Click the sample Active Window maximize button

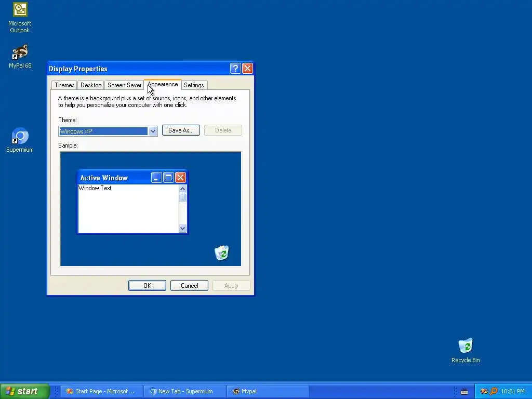(x=168, y=178)
